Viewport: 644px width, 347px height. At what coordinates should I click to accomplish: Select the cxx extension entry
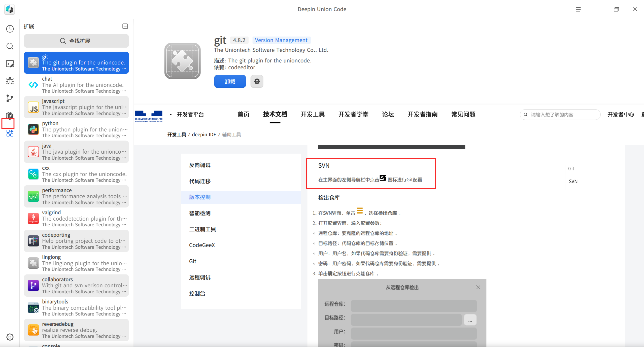tap(76, 174)
